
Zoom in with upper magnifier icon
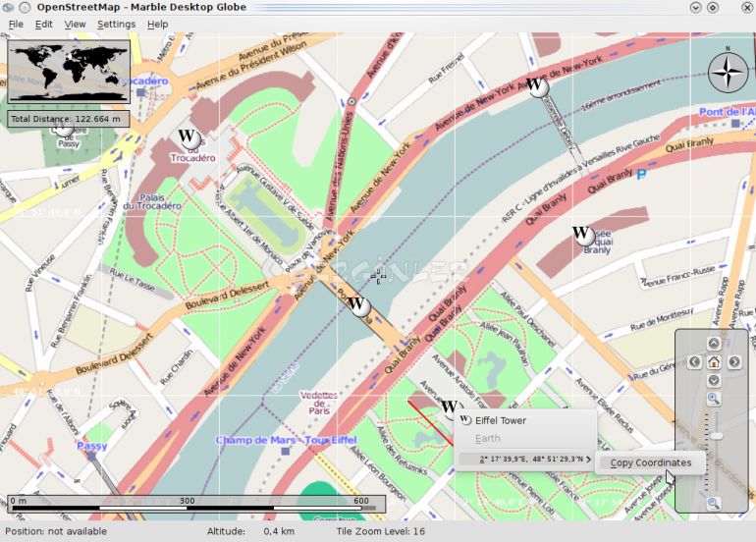point(714,399)
